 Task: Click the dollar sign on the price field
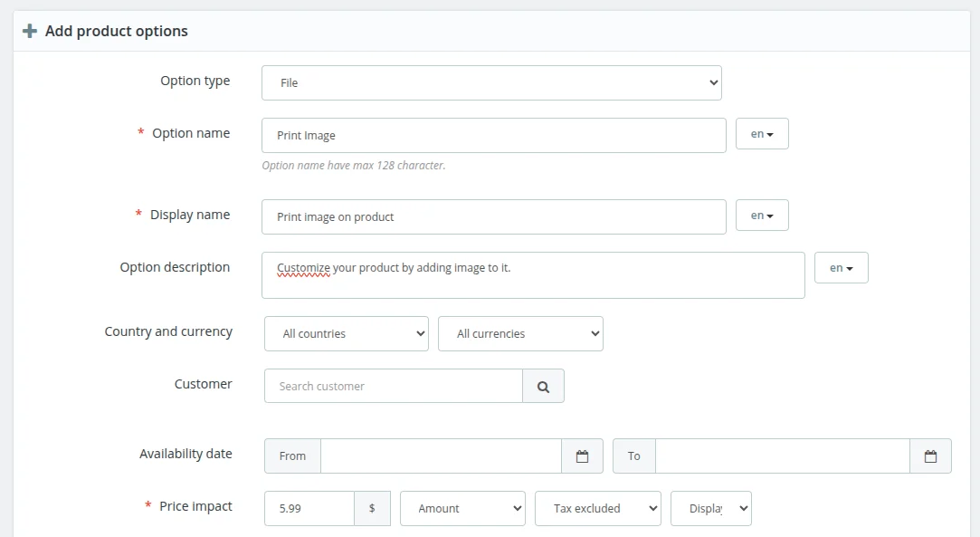pos(373,508)
